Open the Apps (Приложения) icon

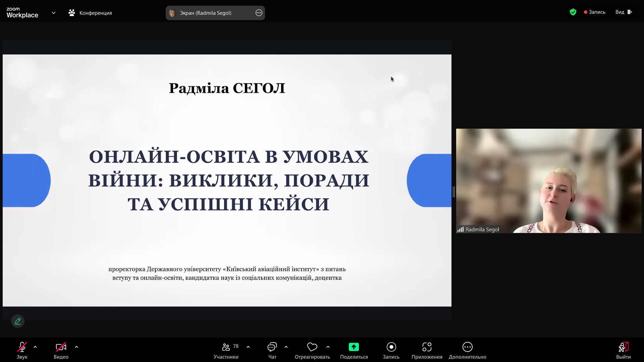[x=427, y=347]
